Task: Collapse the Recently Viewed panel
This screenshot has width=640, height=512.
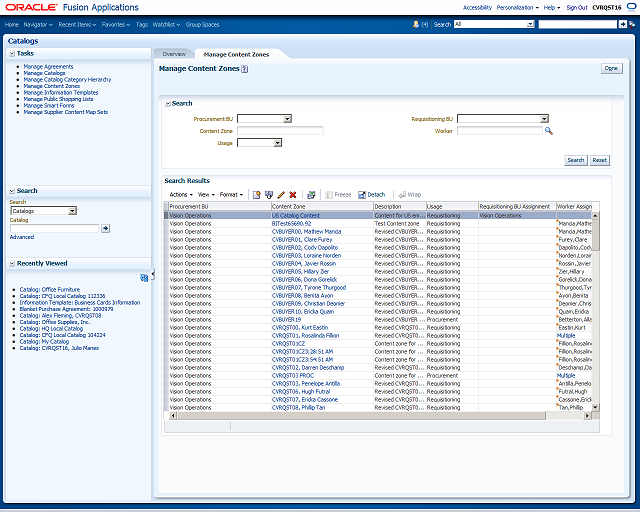Action: (12, 263)
